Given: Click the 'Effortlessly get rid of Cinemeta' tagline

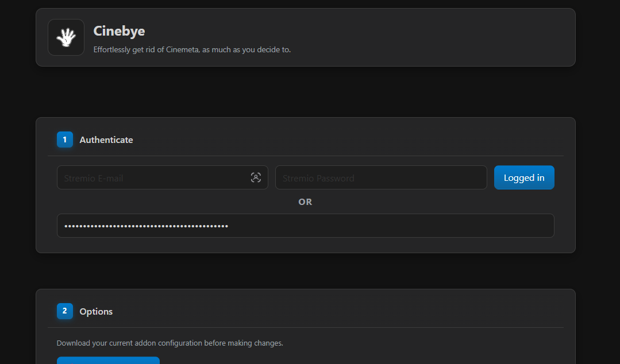Looking at the screenshot, I should (x=192, y=50).
